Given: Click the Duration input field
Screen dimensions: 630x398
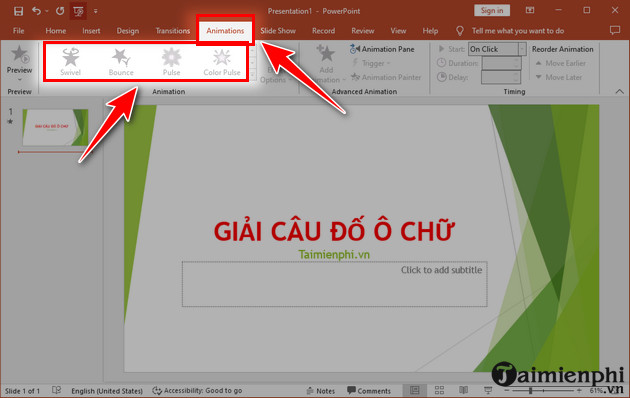Looking at the screenshot, I should click(x=501, y=63).
